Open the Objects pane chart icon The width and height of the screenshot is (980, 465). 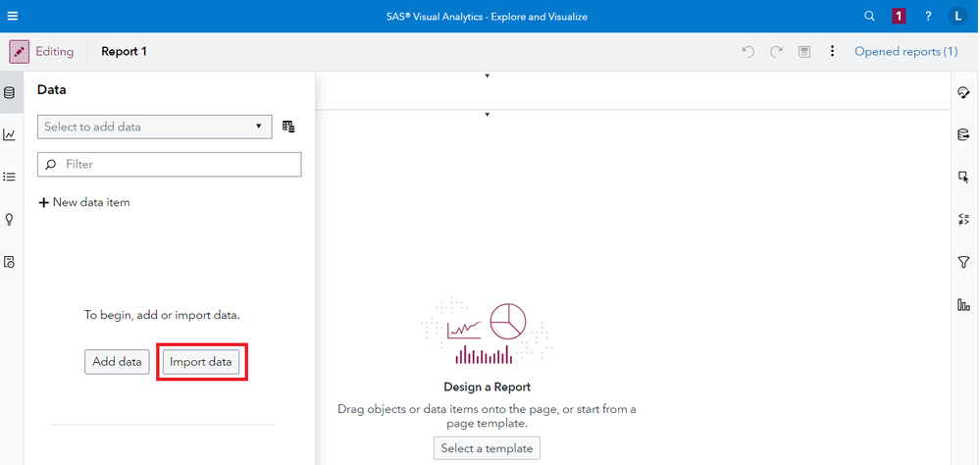[10, 135]
